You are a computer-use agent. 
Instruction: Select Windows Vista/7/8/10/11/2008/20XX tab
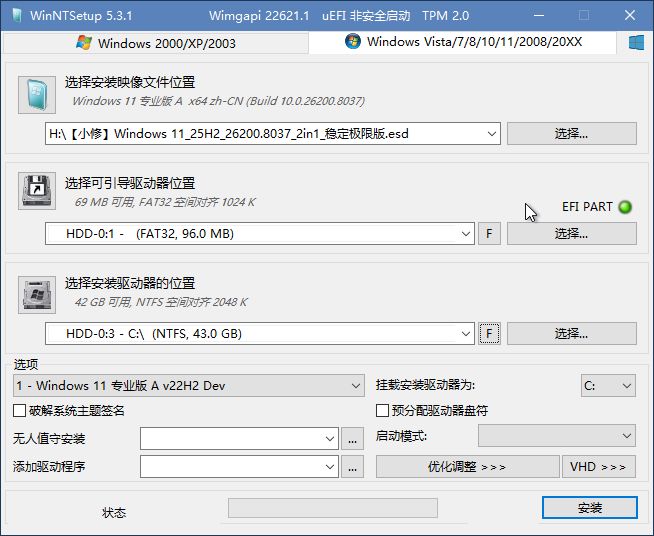point(463,42)
